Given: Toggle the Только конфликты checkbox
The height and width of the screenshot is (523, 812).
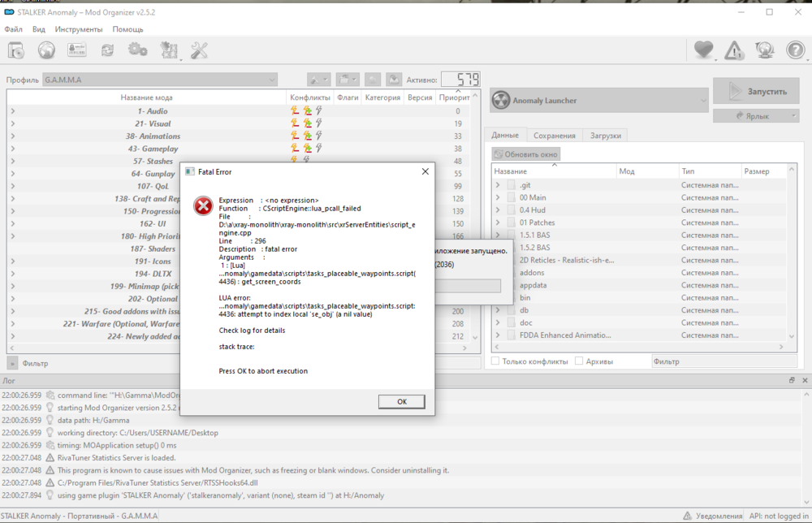Looking at the screenshot, I should 495,361.
